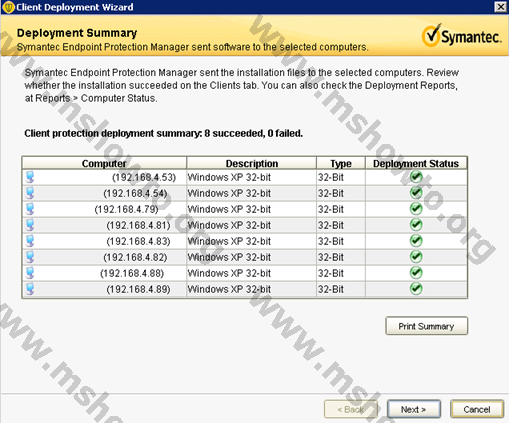Proceed with the Next > button
The width and height of the screenshot is (509, 423).
pyautogui.click(x=414, y=409)
